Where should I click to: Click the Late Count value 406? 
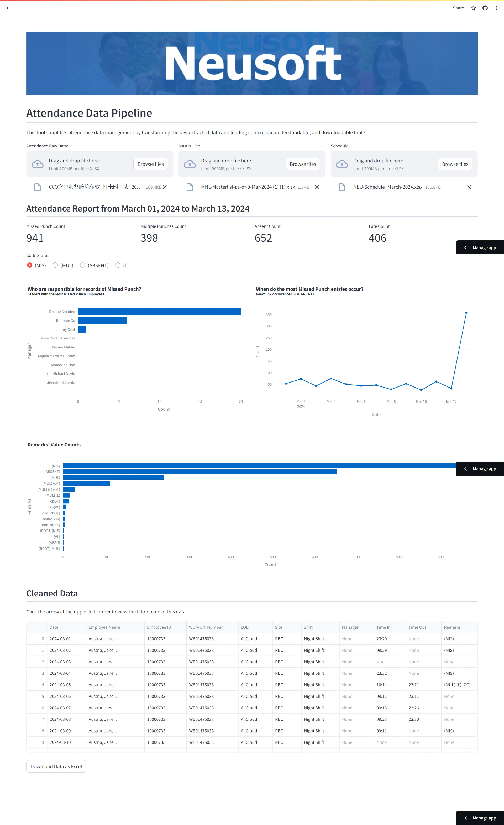[377, 238]
